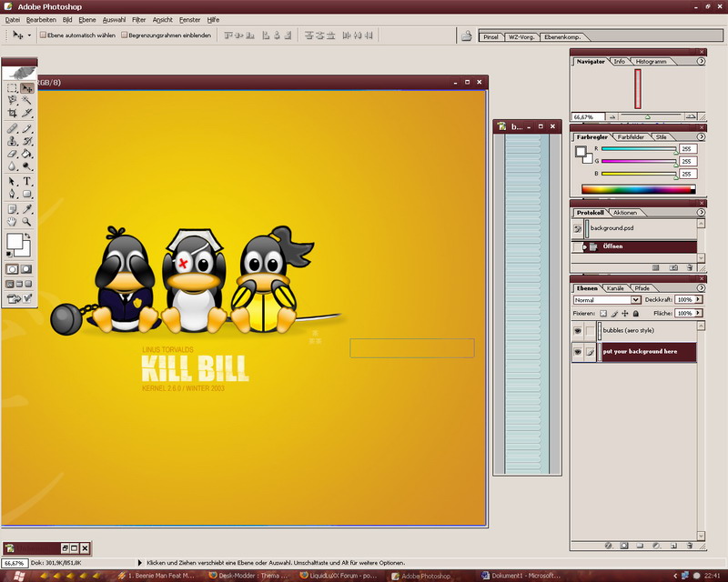Select the Eraser tool
The height and width of the screenshot is (582, 728).
13,154
